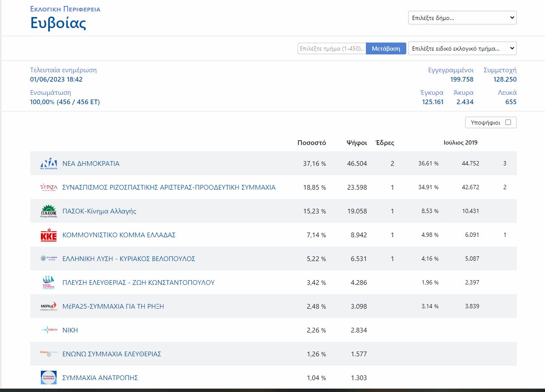Click the Ενσωμάτωση label
Viewport: 545px width, 392px height.
[51, 93]
